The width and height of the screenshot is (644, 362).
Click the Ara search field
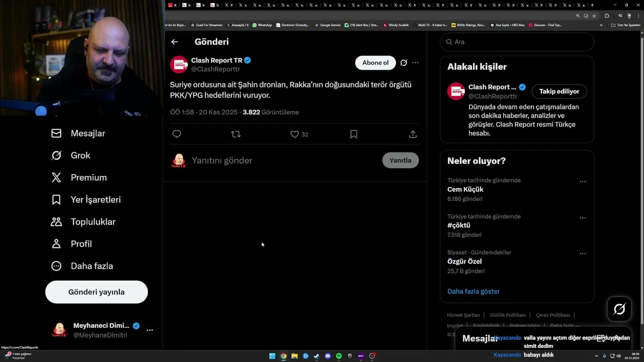click(517, 42)
